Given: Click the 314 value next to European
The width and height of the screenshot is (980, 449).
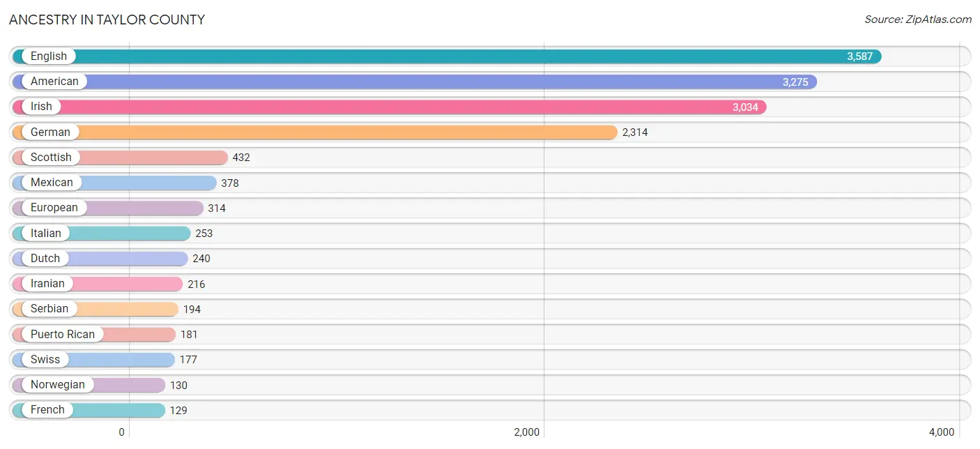Looking at the screenshot, I should 217,208.
